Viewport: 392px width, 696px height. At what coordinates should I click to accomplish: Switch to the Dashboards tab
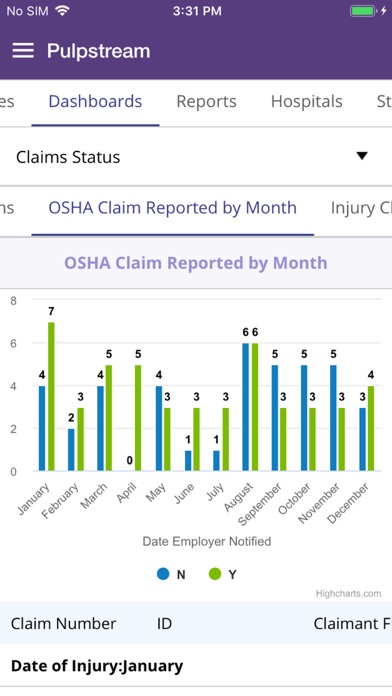coord(95,101)
